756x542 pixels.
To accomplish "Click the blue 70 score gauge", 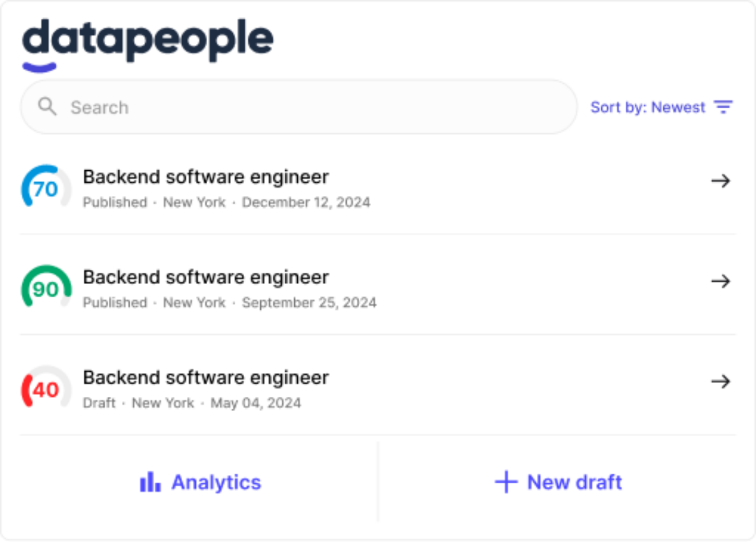I will pos(46,188).
